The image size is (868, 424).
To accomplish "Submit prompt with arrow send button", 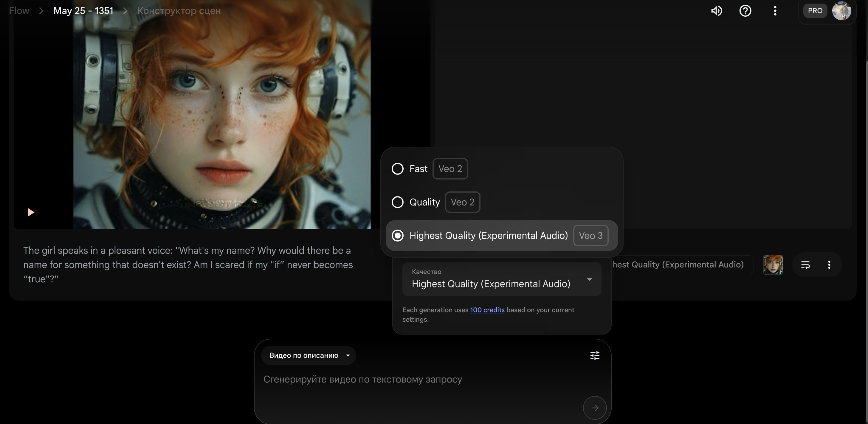I will coord(595,408).
